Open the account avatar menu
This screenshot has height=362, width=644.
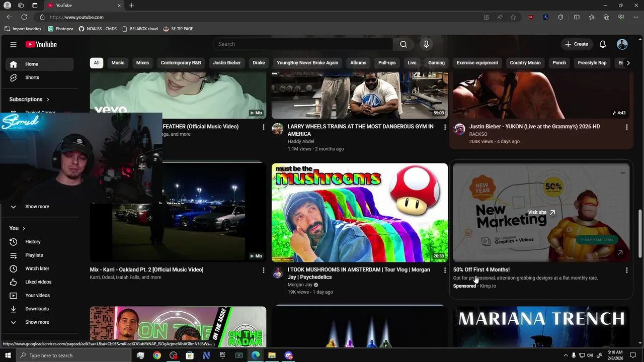622,44
